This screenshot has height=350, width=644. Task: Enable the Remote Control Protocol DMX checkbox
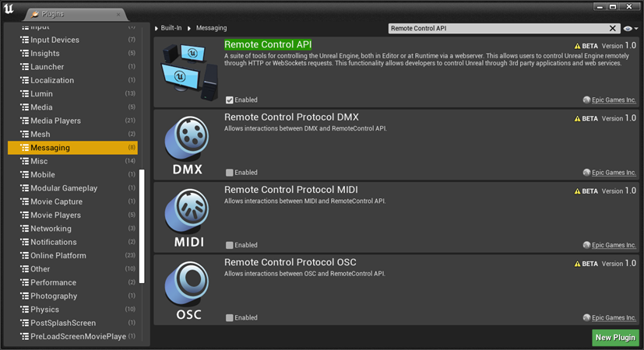click(229, 173)
